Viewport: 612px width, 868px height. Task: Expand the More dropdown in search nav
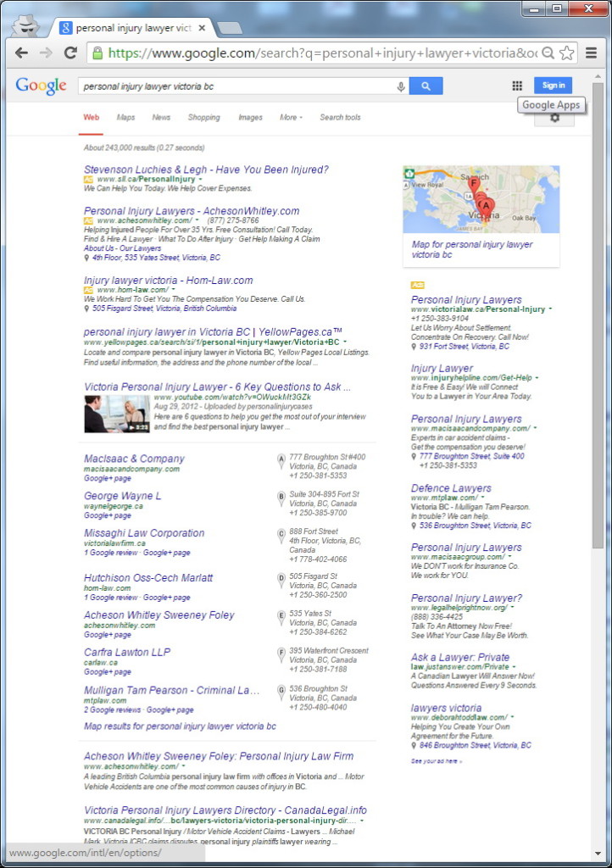point(291,117)
